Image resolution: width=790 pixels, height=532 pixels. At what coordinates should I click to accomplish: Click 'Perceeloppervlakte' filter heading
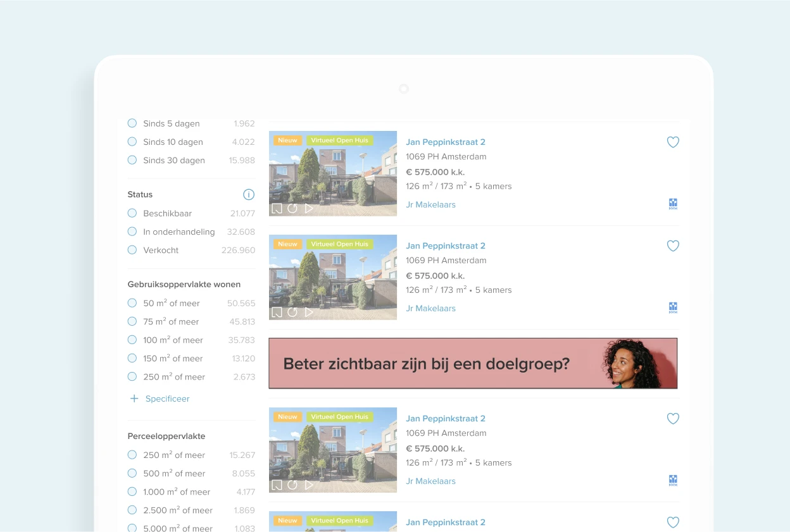tap(166, 436)
